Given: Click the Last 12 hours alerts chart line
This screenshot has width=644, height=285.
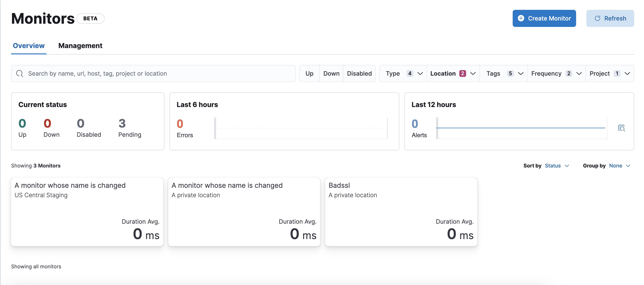Looking at the screenshot, I should click(x=521, y=128).
